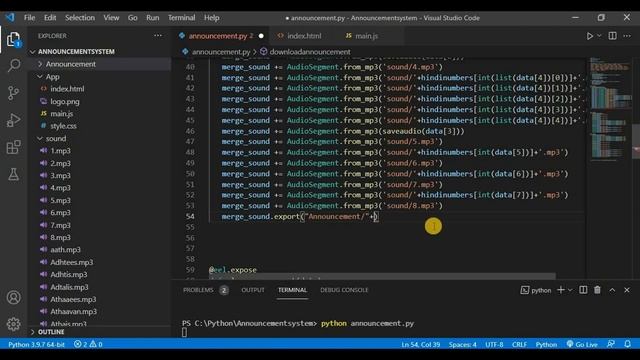Run the Python file with play button

(589, 36)
